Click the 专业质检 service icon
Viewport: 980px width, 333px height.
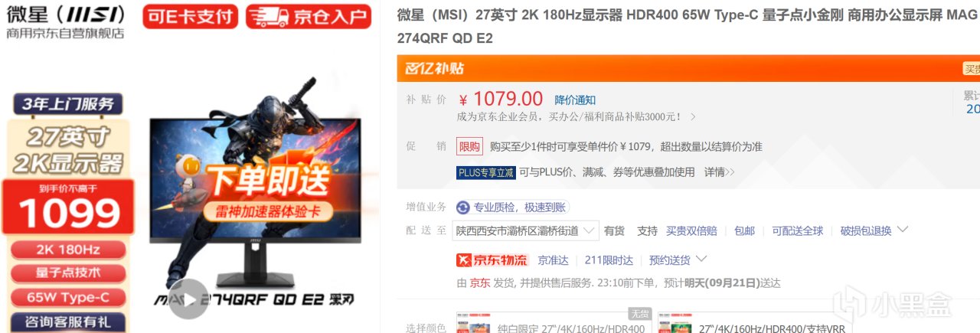pos(462,207)
